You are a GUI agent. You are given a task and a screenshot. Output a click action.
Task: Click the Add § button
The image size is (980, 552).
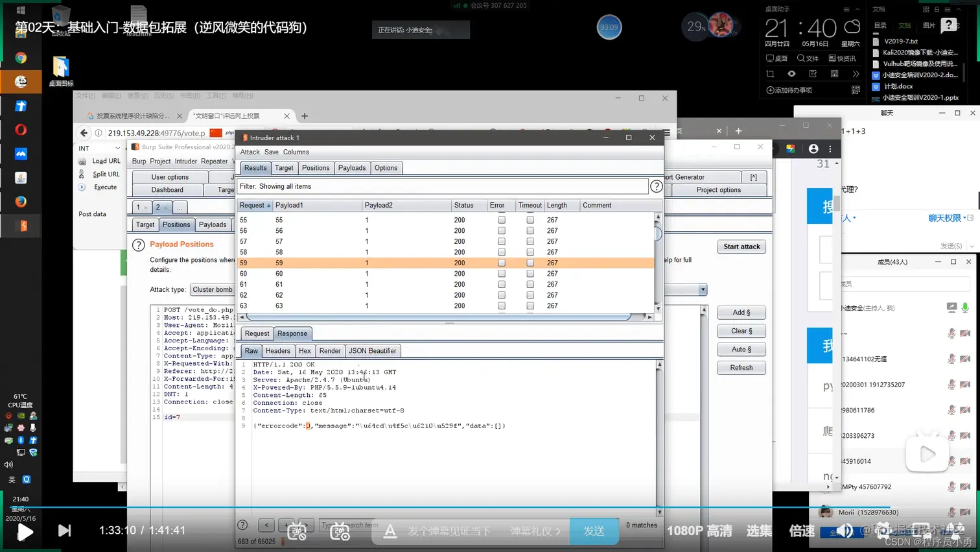coord(741,313)
